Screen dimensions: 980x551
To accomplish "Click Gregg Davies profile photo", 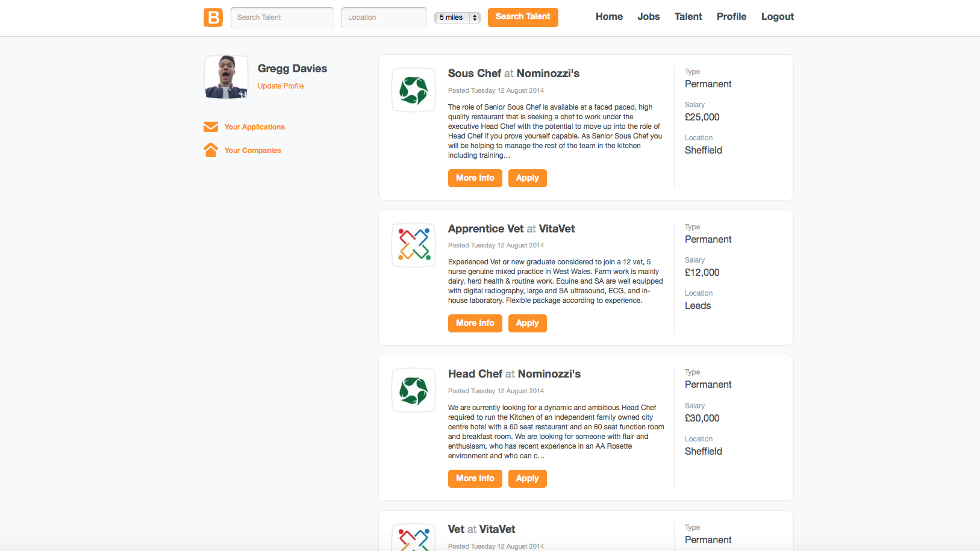I will pos(226,77).
